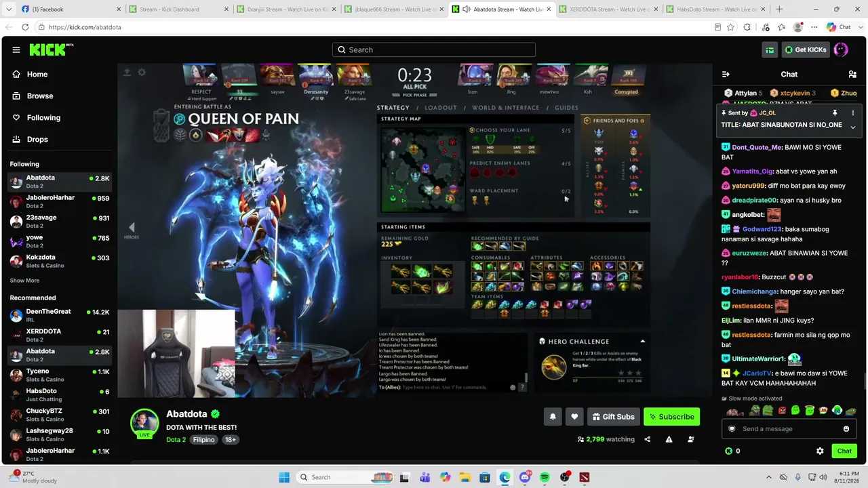Viewport: 868px width, 488px height.
Task: Open the emoji picker in message box
Action: [846, 429]
